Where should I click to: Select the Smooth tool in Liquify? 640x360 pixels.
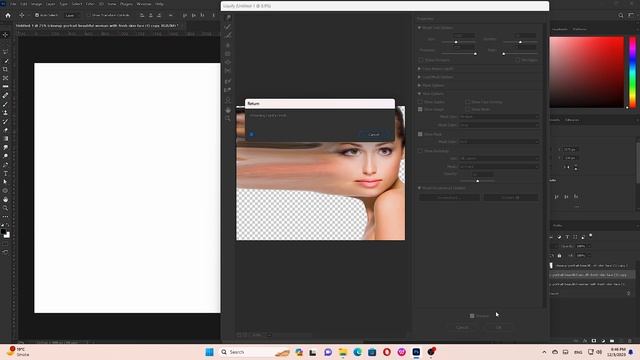(228, 36)
